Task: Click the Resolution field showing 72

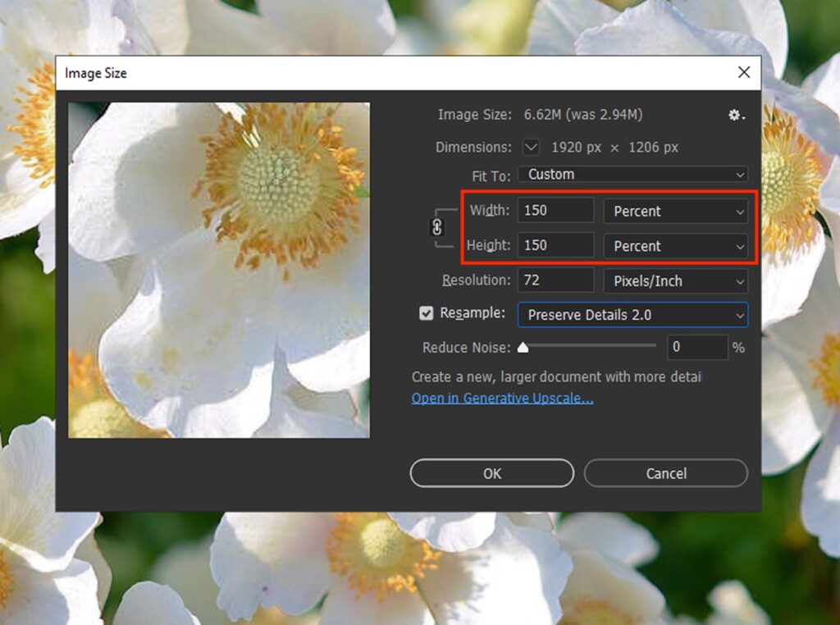Action: point(555,281)
